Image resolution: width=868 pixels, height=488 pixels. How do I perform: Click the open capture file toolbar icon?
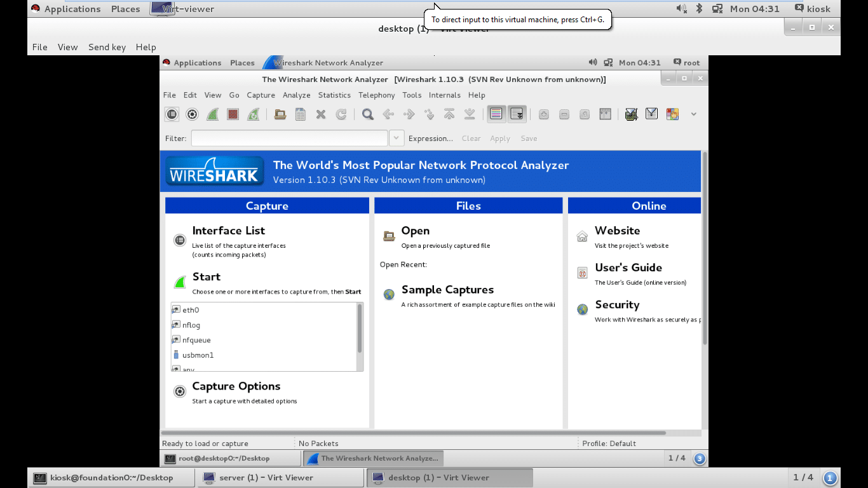(280, 114)
